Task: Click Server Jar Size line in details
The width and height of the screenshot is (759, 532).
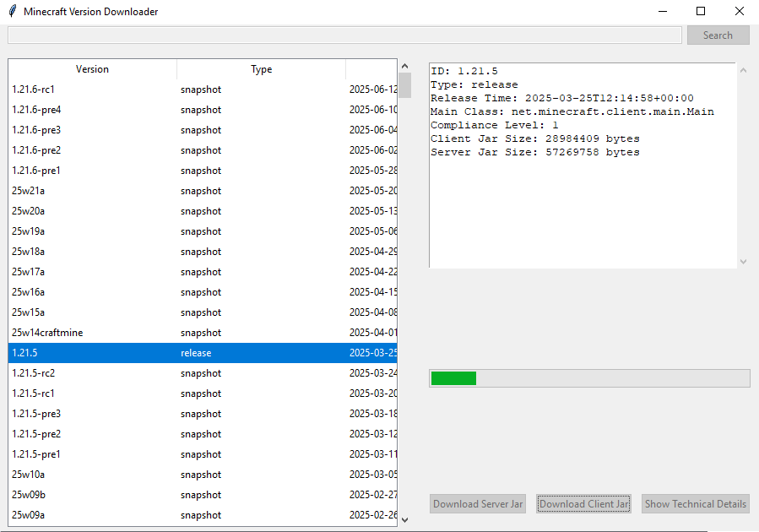Action: 535,153
